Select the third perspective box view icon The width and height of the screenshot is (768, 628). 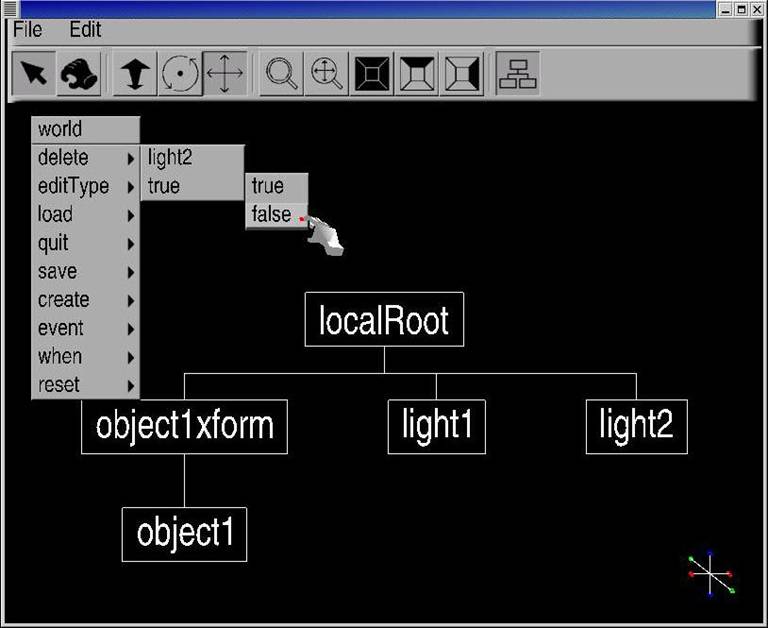click(461, 73)
